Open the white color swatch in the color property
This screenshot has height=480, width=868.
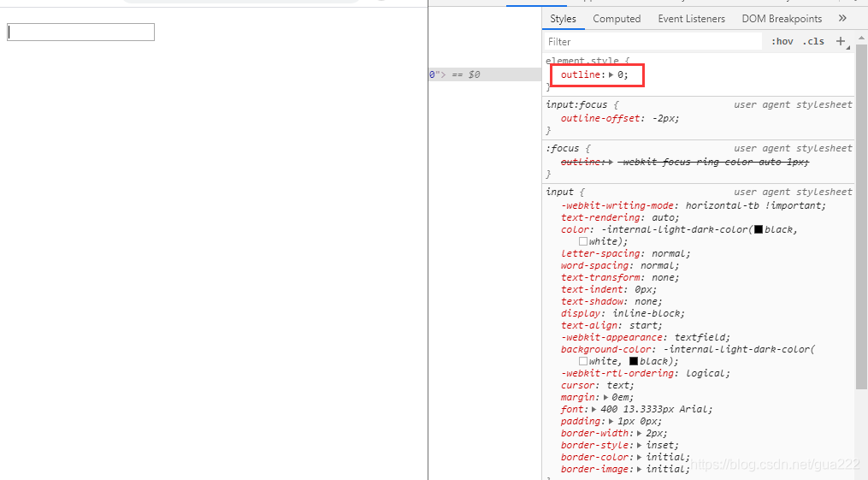[x=583, y=241]
